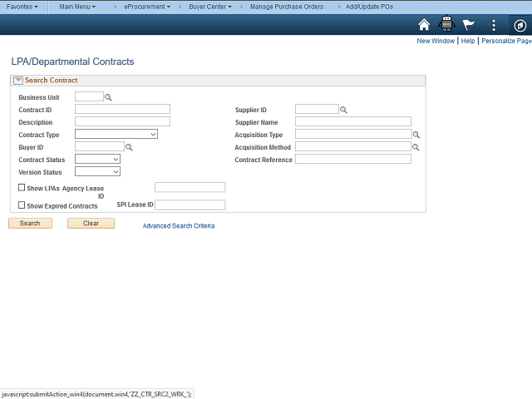Click the Contract ID input field

122,109
